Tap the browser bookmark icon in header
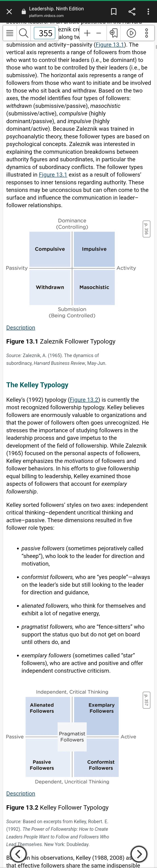The width and height of the screenshot is (157, 868). pos(114,12)
